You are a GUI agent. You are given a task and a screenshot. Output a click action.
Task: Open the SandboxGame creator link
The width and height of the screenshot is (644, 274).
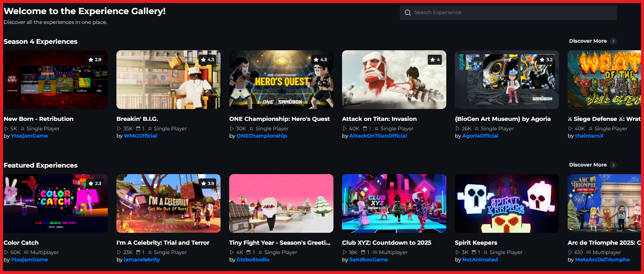369,259
